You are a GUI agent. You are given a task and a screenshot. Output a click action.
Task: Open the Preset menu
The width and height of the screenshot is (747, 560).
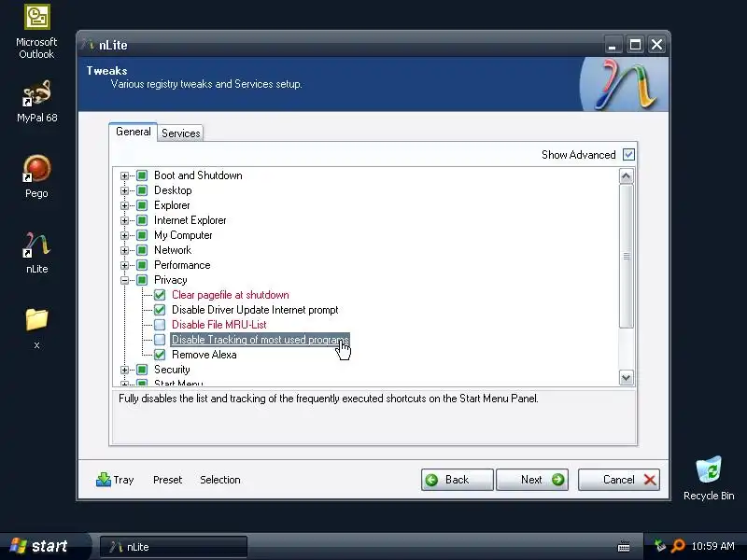point(168,480)
